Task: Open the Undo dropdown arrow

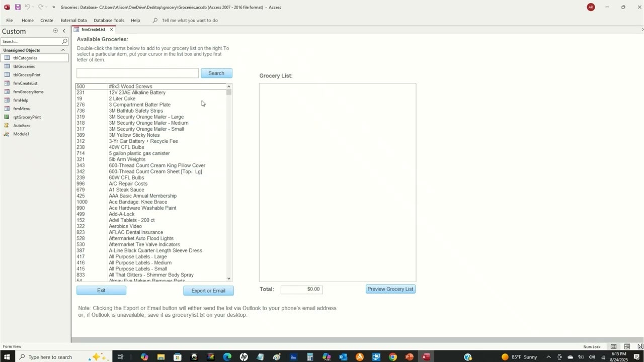Action: (34, 7)
